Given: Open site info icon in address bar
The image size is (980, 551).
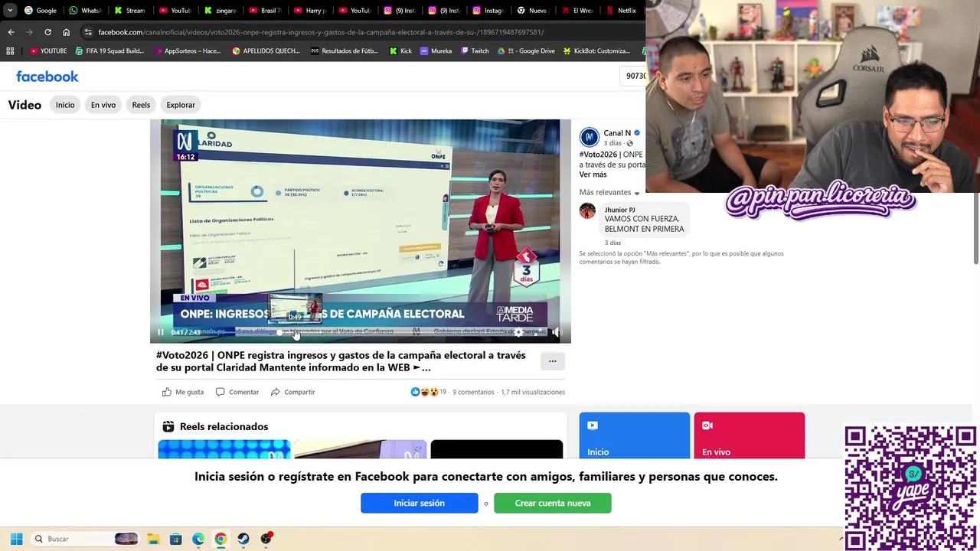Looking at the screenshot, I should (88, 32).
